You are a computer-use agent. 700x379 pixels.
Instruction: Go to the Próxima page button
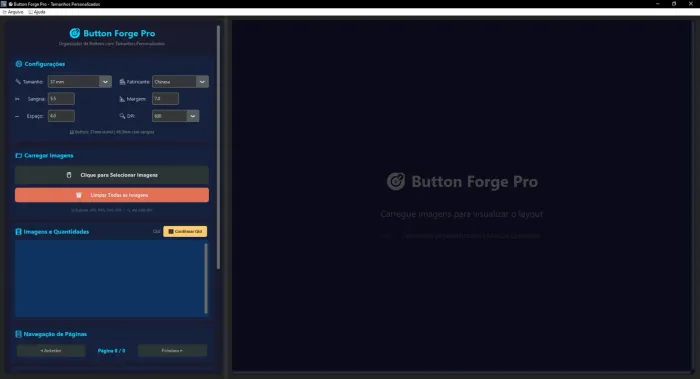[172, 350]
